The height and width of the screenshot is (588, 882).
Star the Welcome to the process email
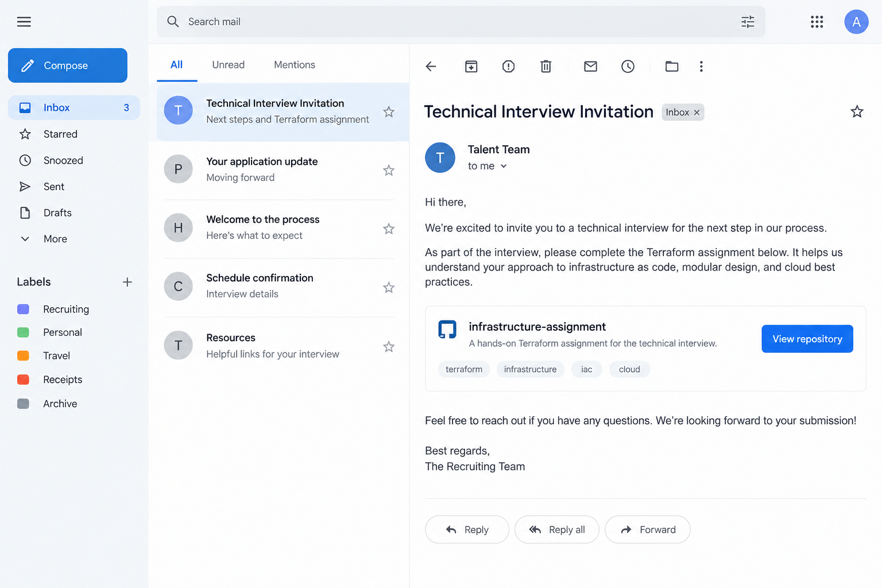click(x=389, y=229)
